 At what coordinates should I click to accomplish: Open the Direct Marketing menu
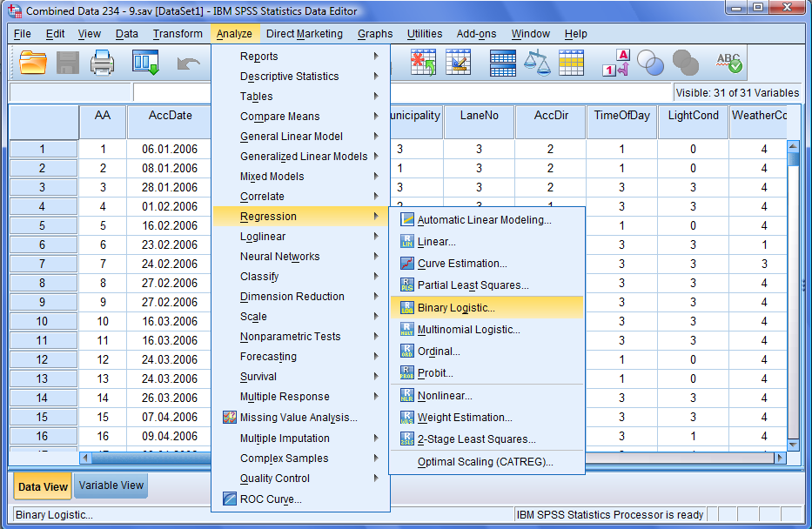coord(305,34)
